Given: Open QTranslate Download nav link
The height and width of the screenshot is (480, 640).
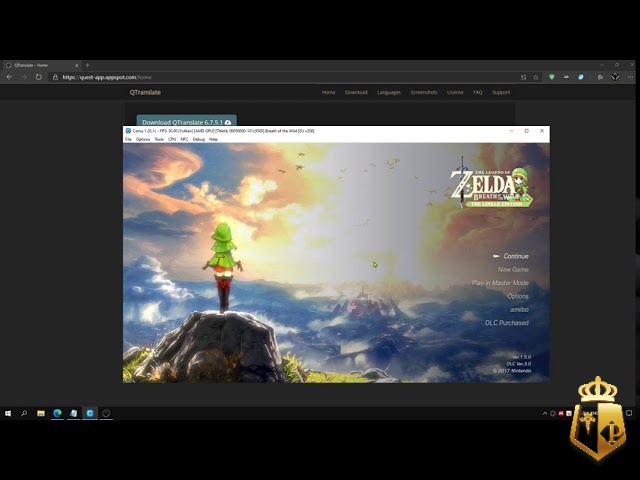Looking at the screenshot, I should pyautogui.click(x=356, y=92).
